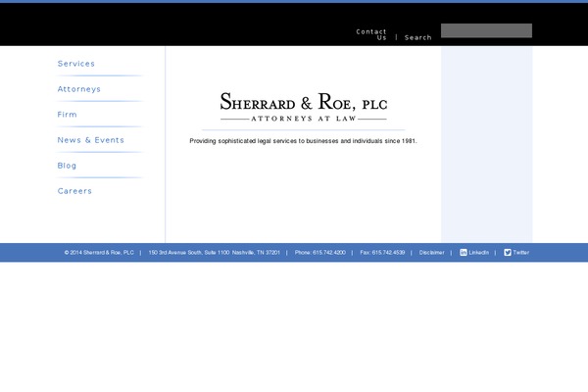Click the LinkedIn icon in footer
The image size is (588, 392).
coord(464,253)
